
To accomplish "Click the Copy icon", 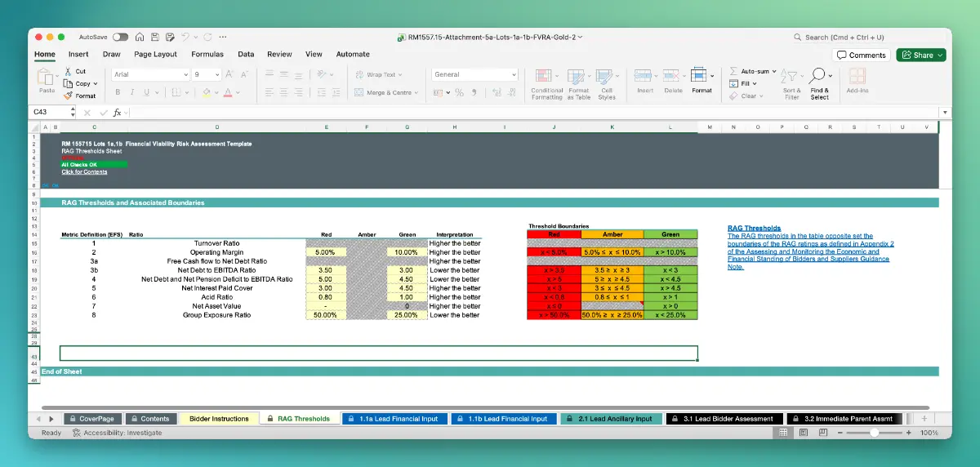I will pyautogui.click(x=68, y=83).
